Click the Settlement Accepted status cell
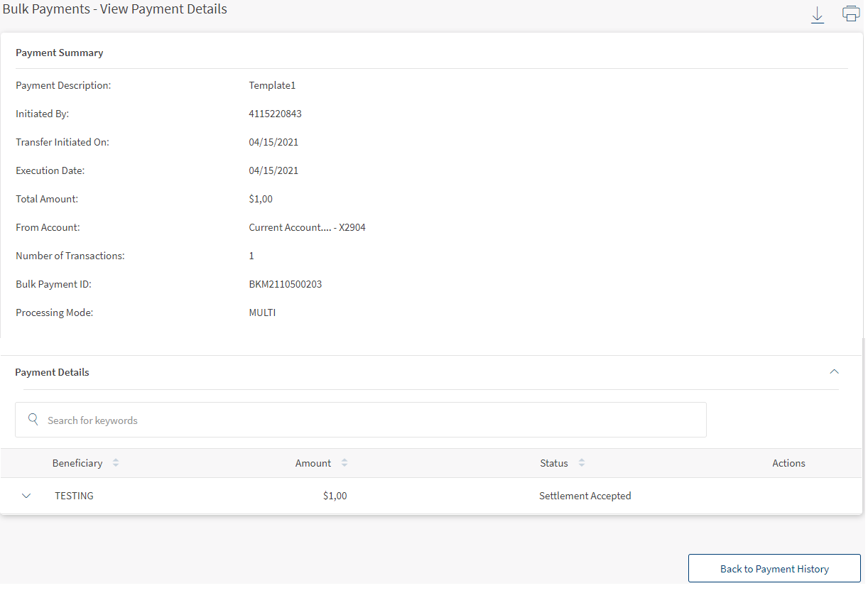Image resolution: width=868 pixels, height=598 pixels. tap(585, 496)
